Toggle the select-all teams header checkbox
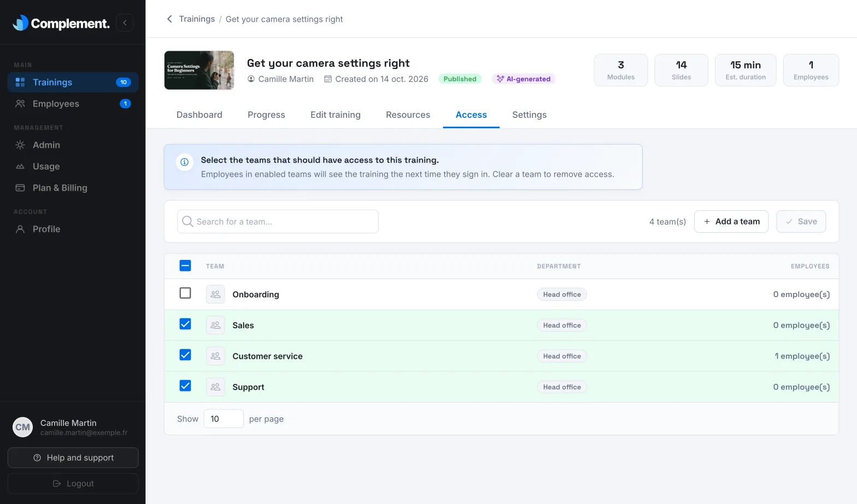 (185, 266)
